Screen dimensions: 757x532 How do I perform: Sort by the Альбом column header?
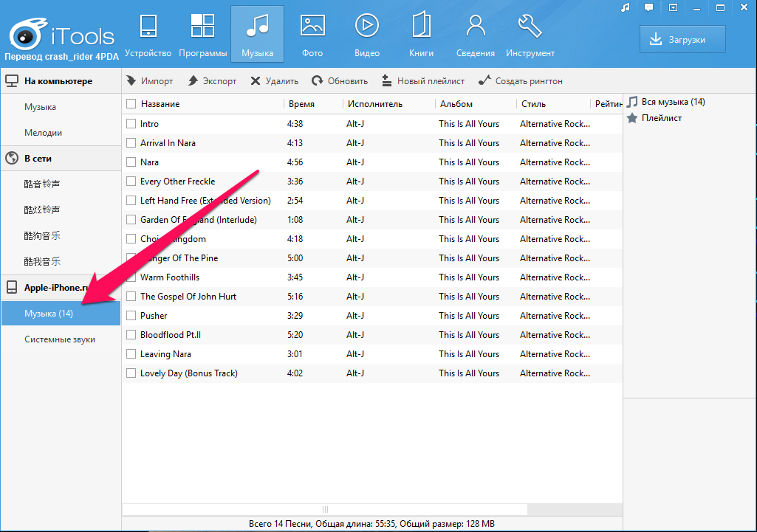coord(456,104)
